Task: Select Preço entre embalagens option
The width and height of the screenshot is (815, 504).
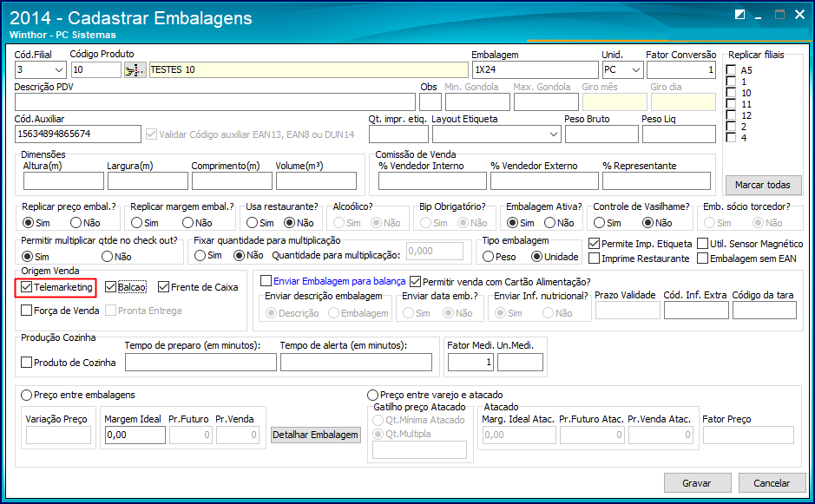Action: click(x=27, y=395)
